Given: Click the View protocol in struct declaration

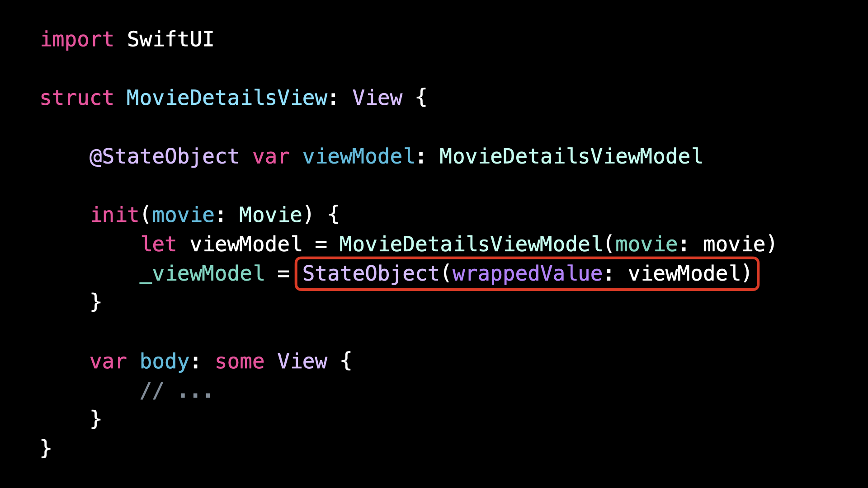Looking at the screenshot, I should point(377,98).
